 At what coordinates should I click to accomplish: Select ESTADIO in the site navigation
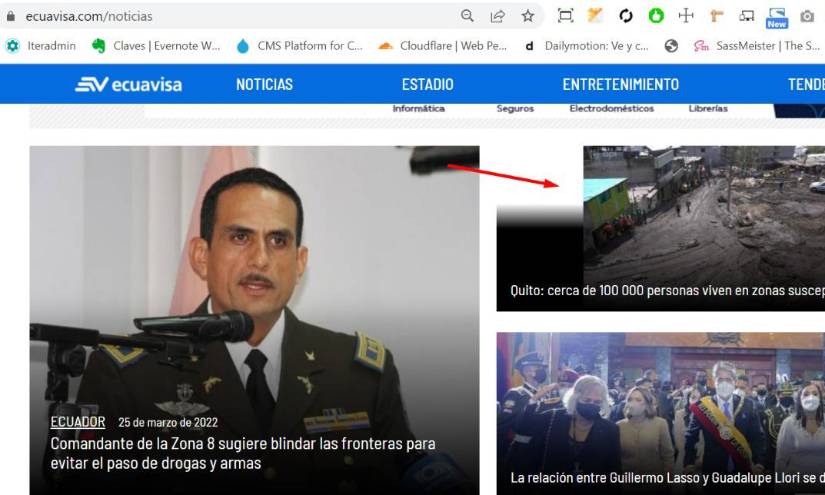coord(427,85)
